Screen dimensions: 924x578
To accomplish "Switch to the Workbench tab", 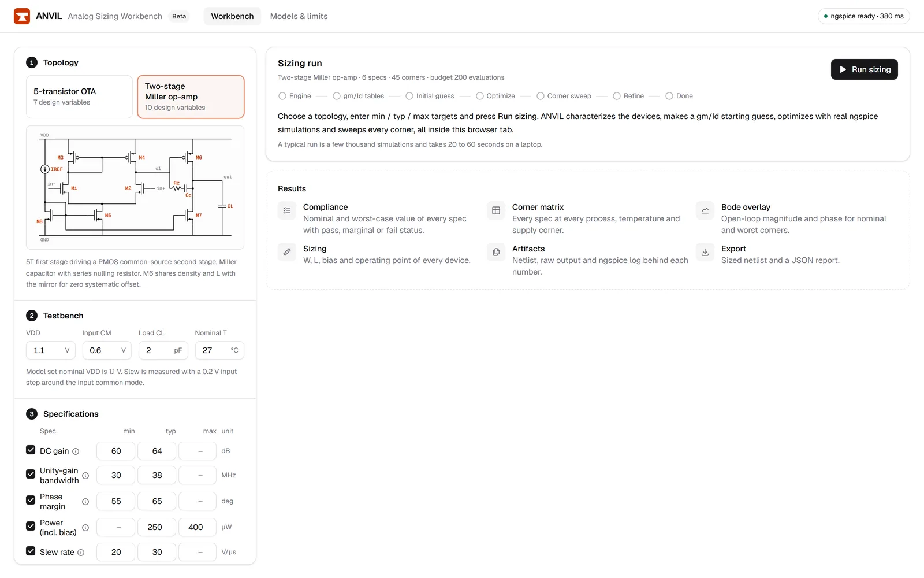I will coord(232,16).
